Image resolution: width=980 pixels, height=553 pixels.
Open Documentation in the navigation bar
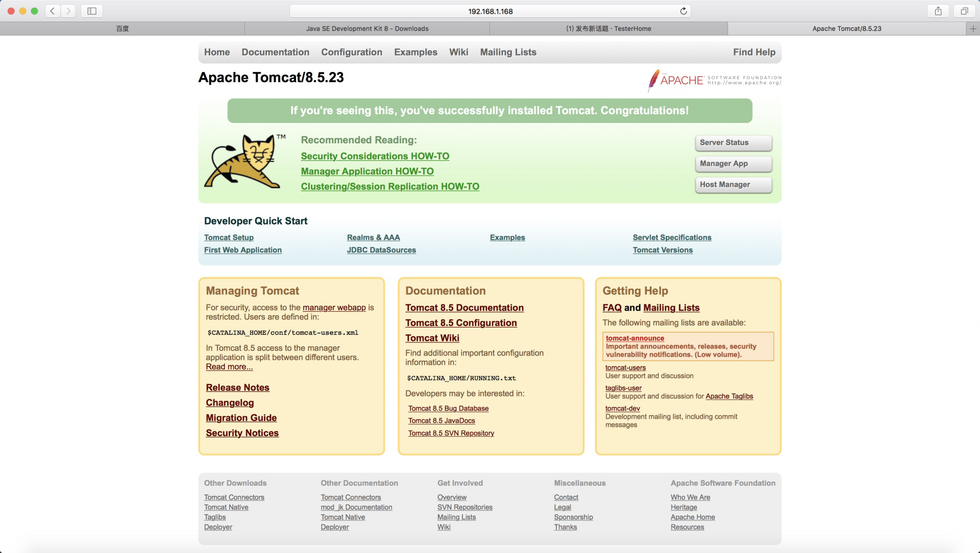(276, 52)
